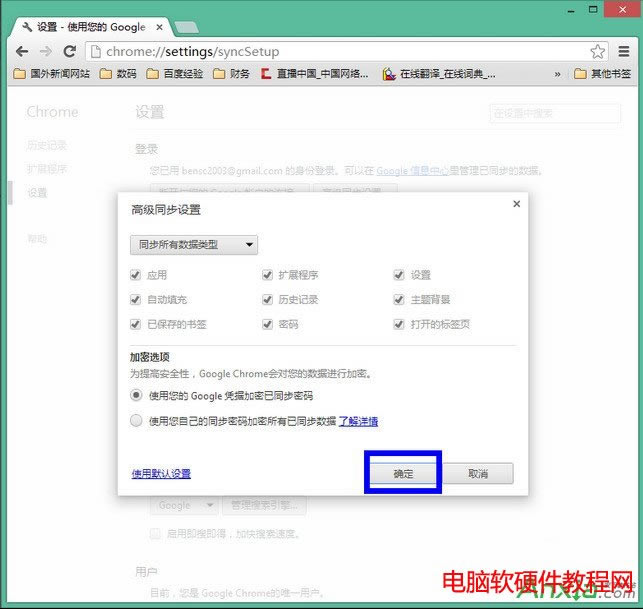The image size is (643, 609).
Task: Open the 了解详情 link
Action: (x=358, y=421)
